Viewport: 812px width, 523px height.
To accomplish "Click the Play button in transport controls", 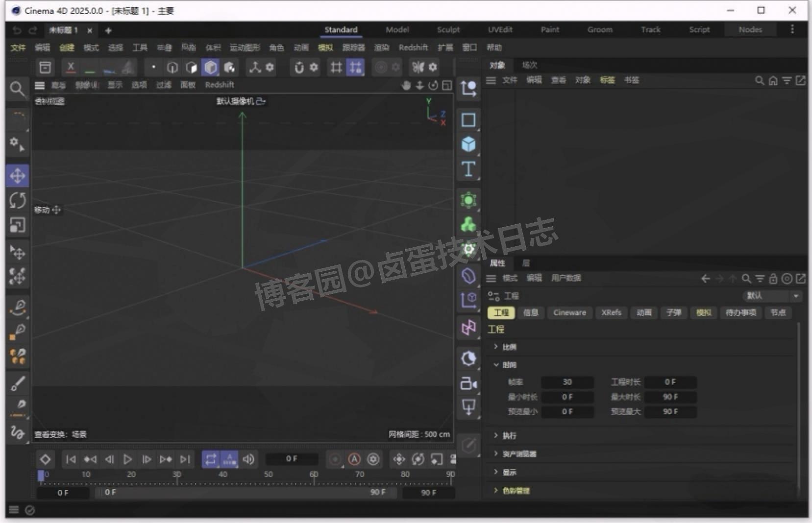I will [x=127, y=459].
